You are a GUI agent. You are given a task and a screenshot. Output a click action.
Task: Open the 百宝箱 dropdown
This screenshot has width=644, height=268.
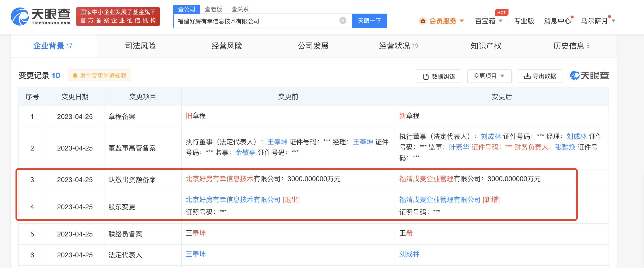coord(489,21)
